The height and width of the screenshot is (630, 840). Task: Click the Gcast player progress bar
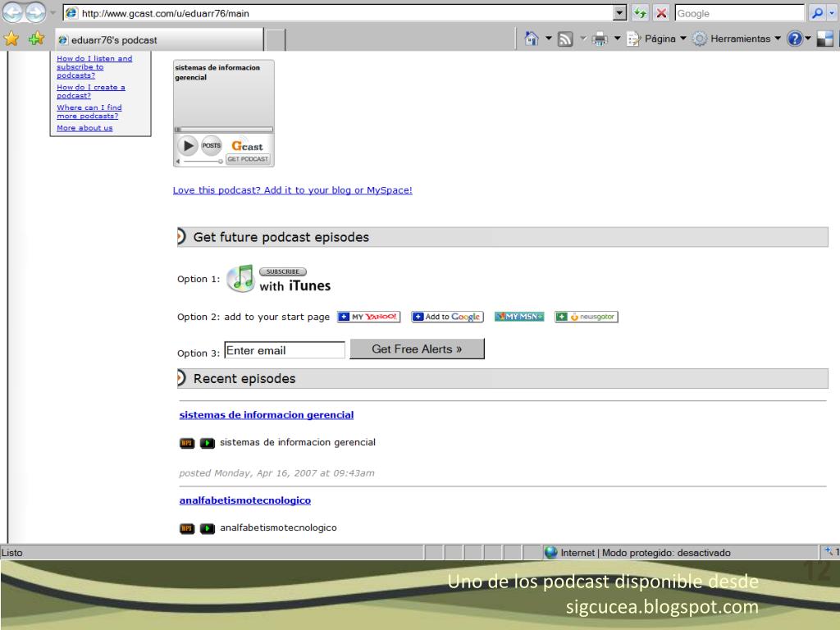pyautogui.click(x=224, y=129)
